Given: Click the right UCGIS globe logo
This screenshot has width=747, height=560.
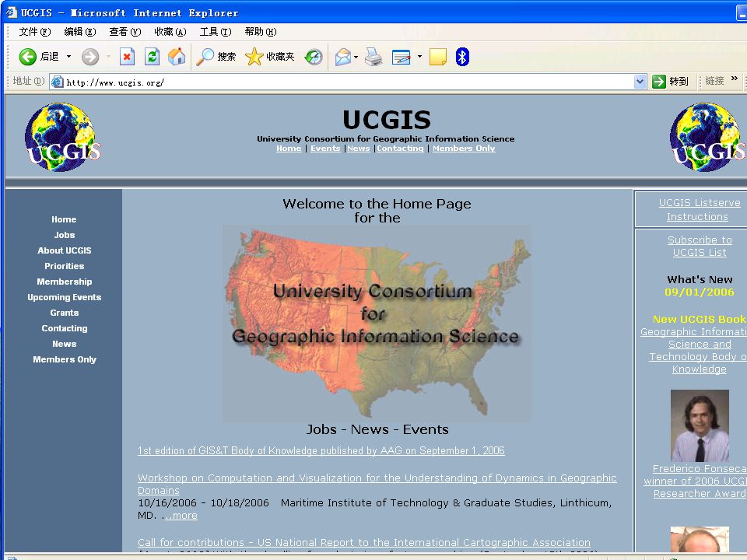Looking at the screenshot, I should pyautogui.click(x=707, y=138).
